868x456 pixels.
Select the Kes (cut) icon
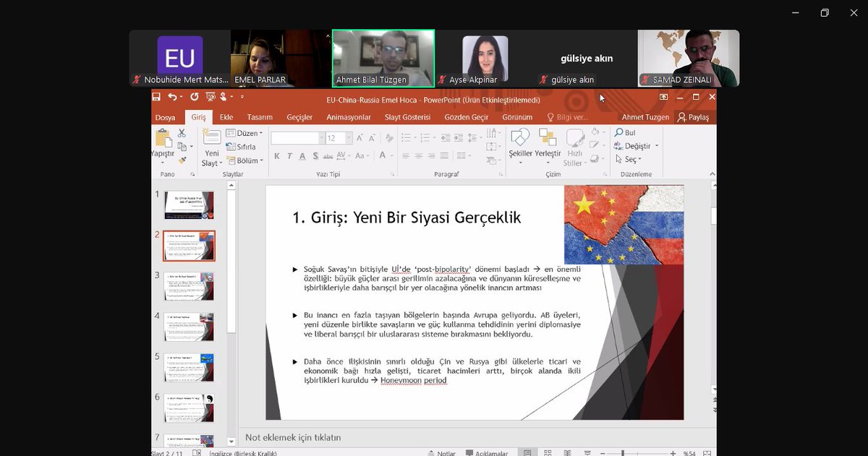coord(182,133)
